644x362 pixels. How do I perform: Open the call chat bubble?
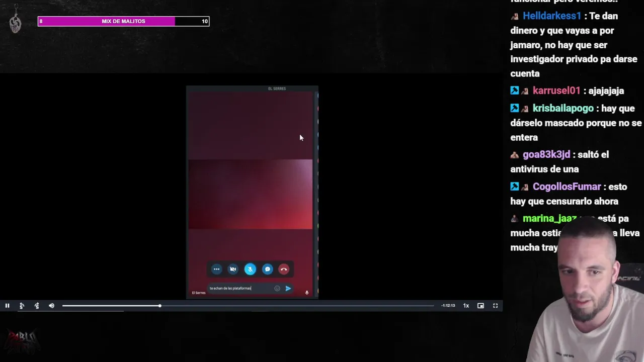tap(267, 269)
